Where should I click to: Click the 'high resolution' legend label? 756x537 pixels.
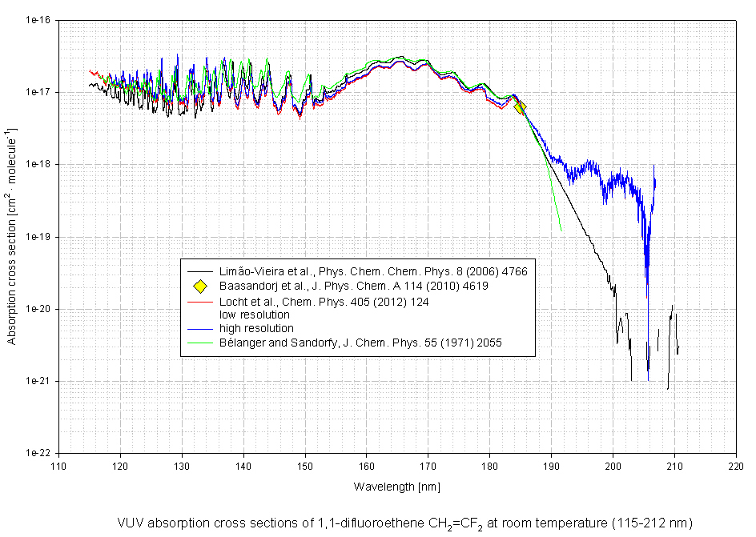point(255,329)
